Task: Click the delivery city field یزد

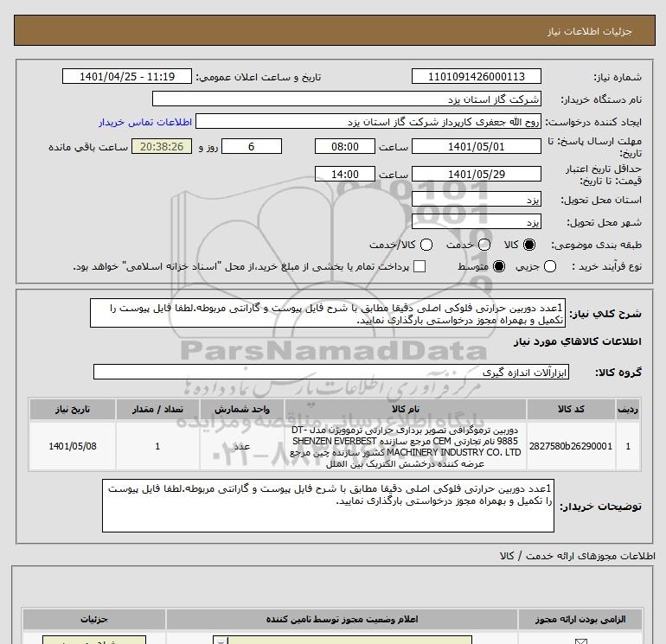Action: click(x=476, y=221)
